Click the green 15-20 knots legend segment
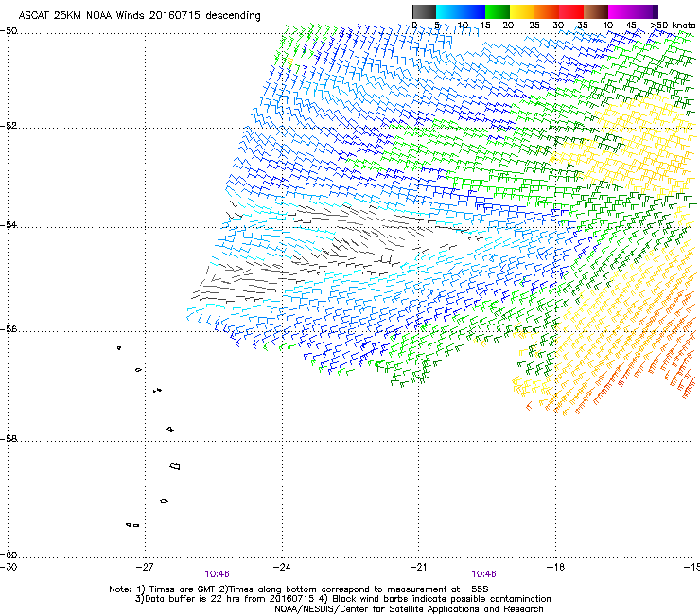 tap(498, 11)
